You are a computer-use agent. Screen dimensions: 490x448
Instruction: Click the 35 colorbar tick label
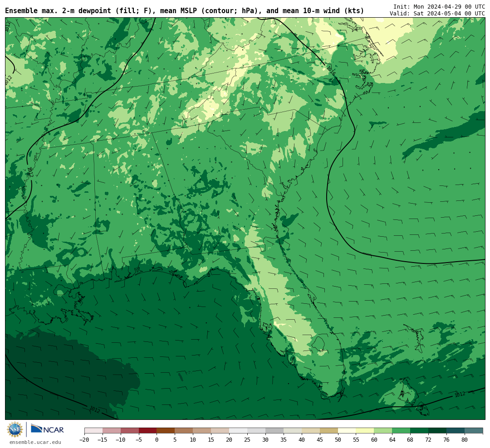pyautogui.click(x=284, y=440)
